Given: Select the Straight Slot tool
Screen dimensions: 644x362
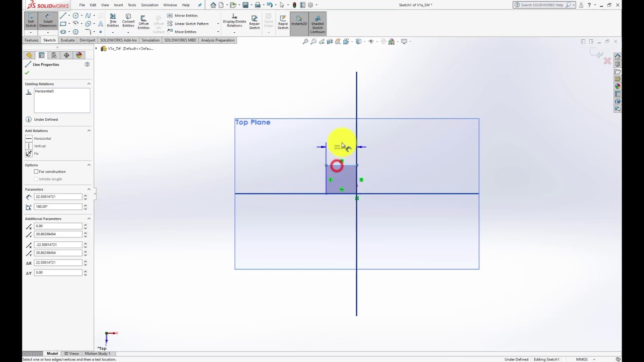Looking at the screenshot, I should click(63, 32).
